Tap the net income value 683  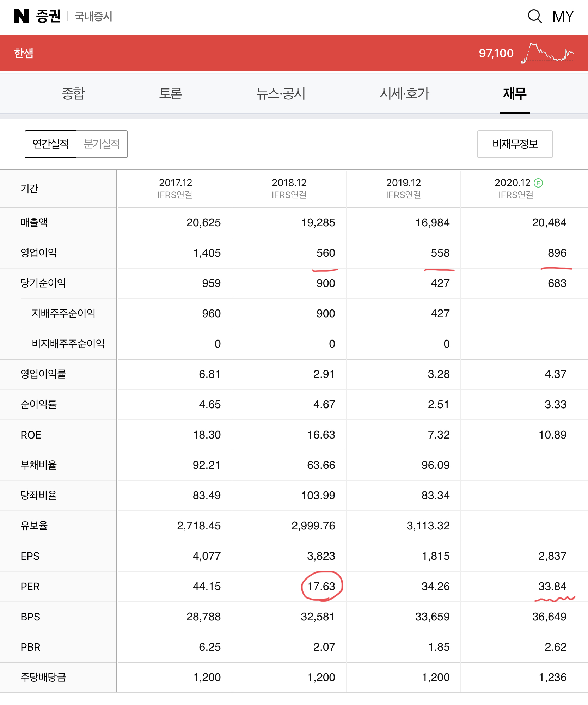(557, 283)
